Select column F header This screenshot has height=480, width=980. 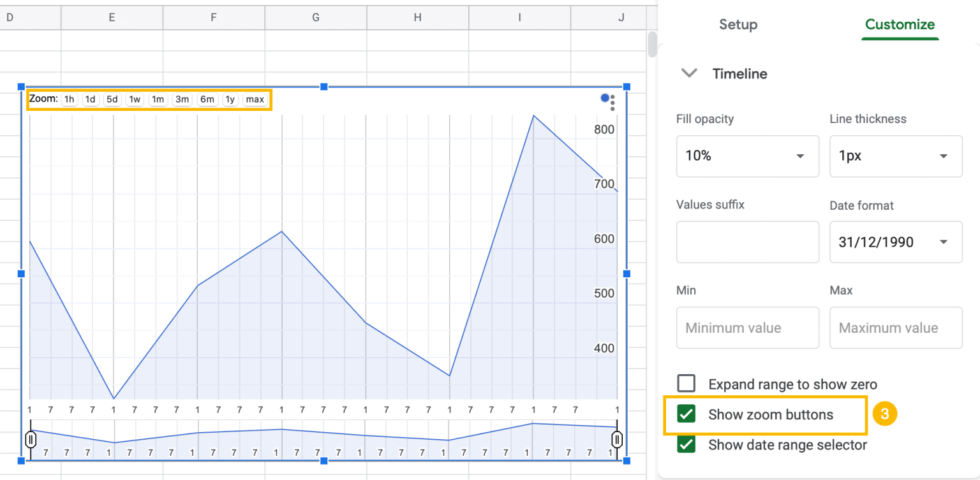pos(213,17)
